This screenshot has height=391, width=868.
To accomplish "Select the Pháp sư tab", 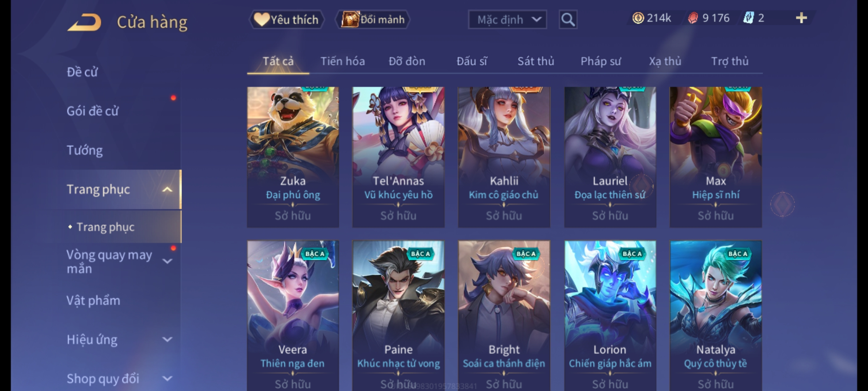I will click(601, 61).
